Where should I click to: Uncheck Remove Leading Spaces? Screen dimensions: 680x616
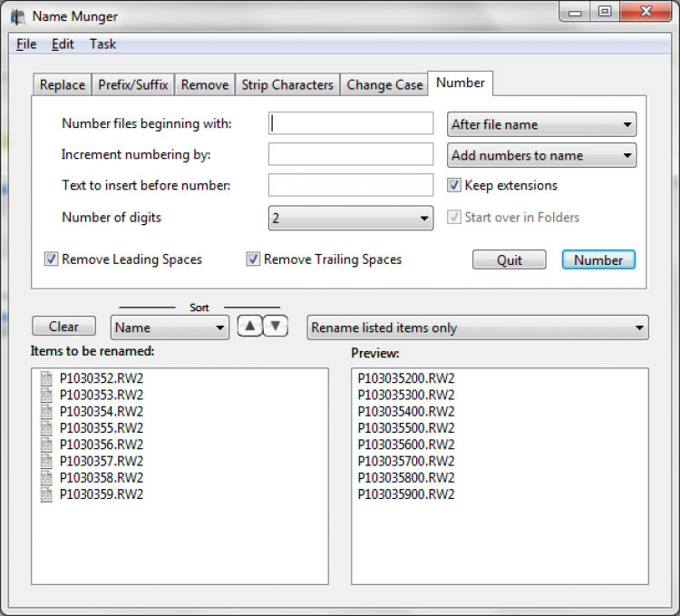[x=51, y=259]
